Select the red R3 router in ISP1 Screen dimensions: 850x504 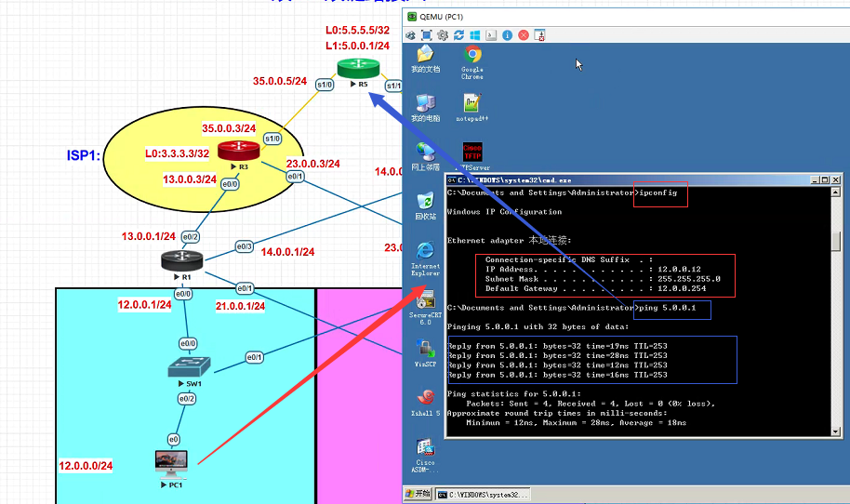click(x=238, y=151)
